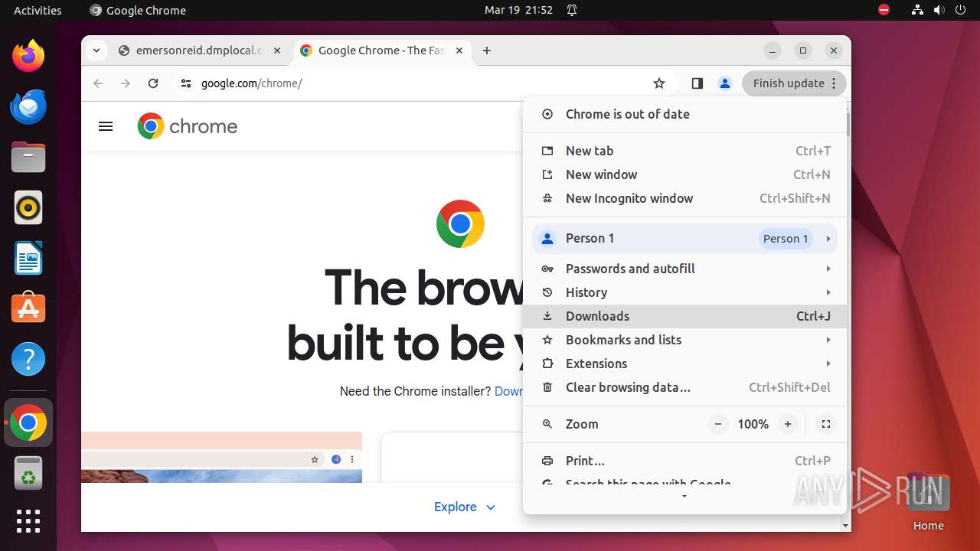Close the Google Chrome tab
The image size is (980, 551).
(459, 51)
